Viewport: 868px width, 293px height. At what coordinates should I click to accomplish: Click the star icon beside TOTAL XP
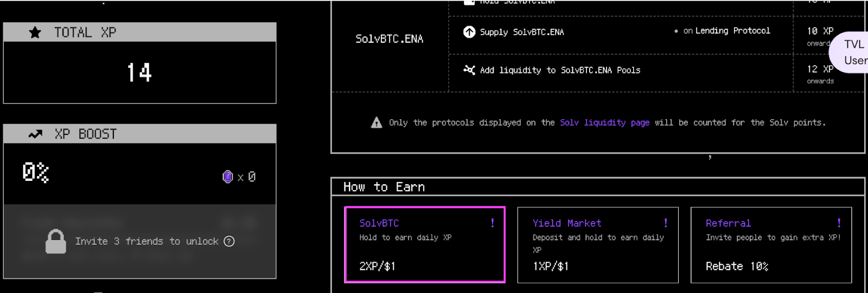35,32
